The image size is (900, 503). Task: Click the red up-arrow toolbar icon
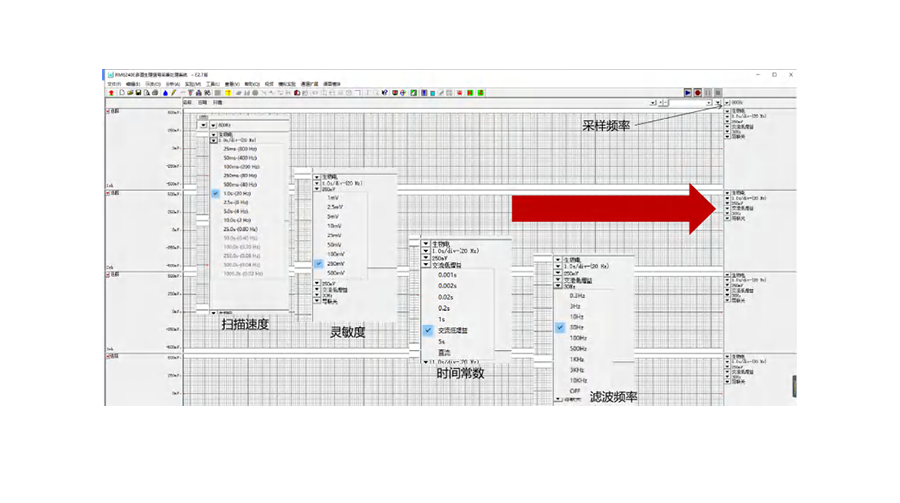pos(111,93)
